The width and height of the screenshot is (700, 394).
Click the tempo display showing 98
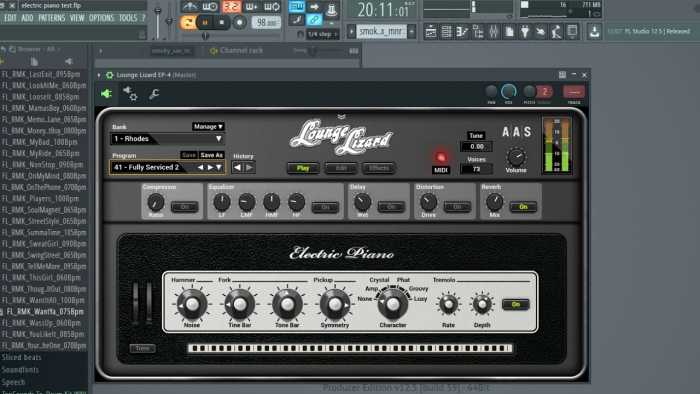tap(267, 22)
